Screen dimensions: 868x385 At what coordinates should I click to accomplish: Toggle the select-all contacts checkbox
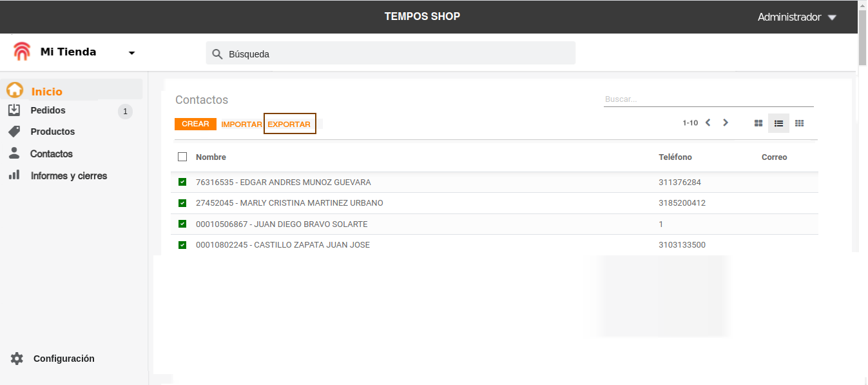pos(182,157)
